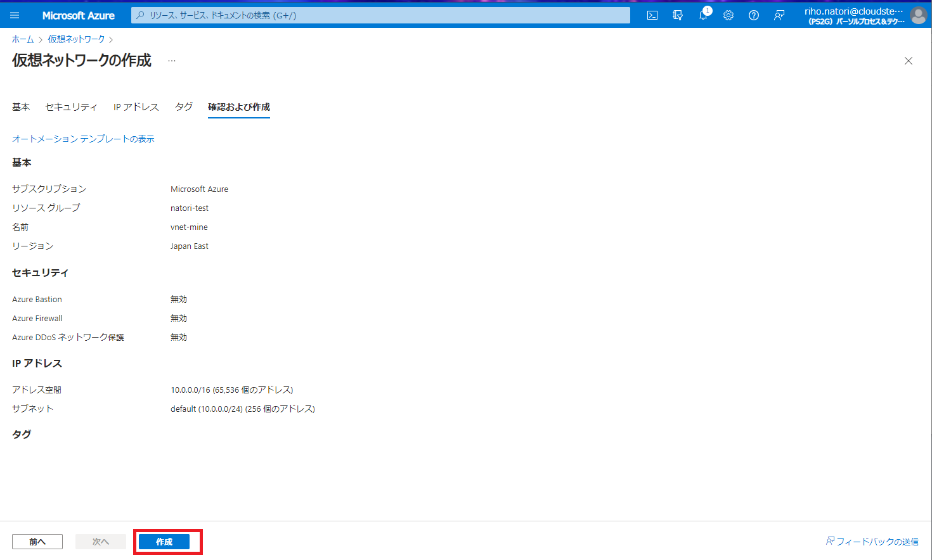Click Azure DDoS ネットワーク保護 label

click(68, 337)
